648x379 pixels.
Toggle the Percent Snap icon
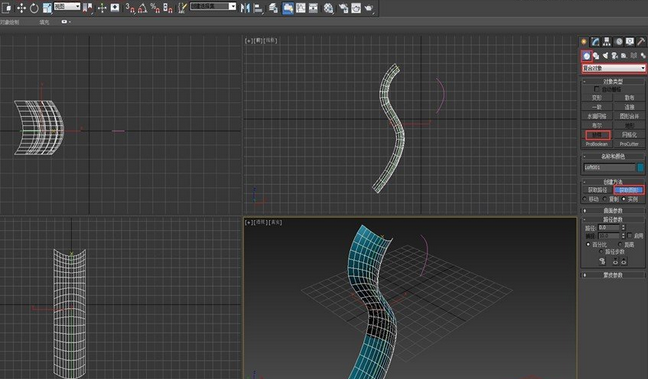(x=155, y=7)
